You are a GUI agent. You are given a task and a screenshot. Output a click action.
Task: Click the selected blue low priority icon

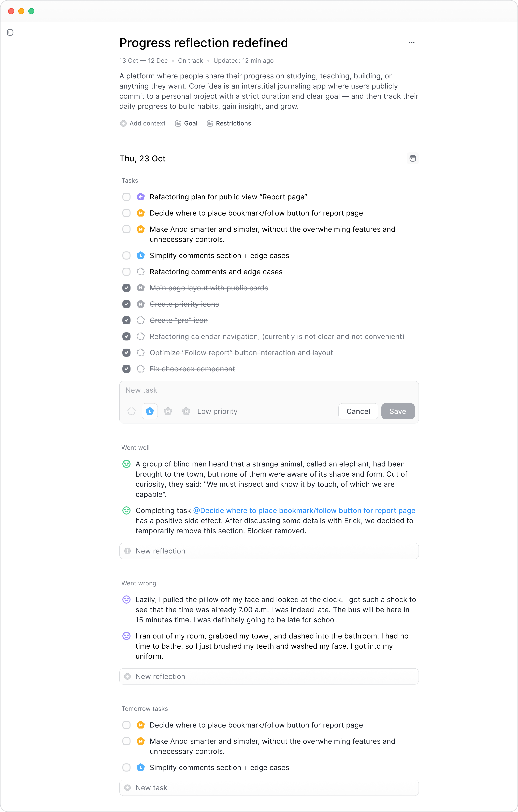click(150, 411)
